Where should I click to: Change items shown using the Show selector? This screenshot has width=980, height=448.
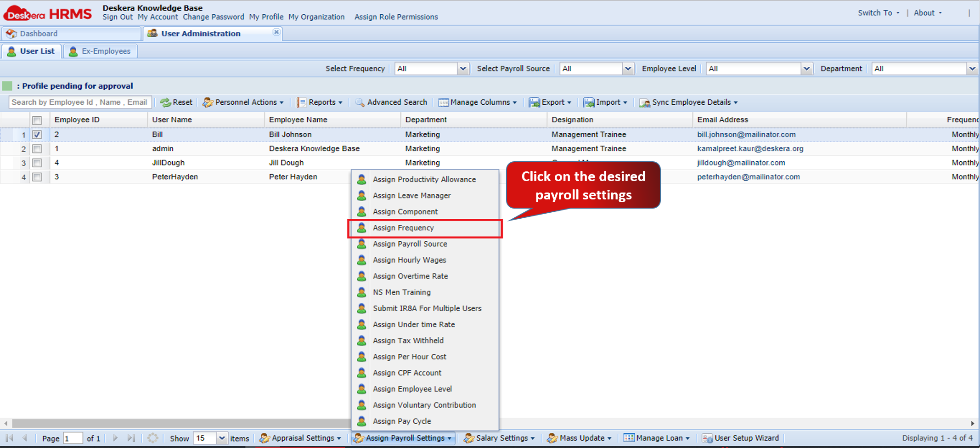pos(222,438)
